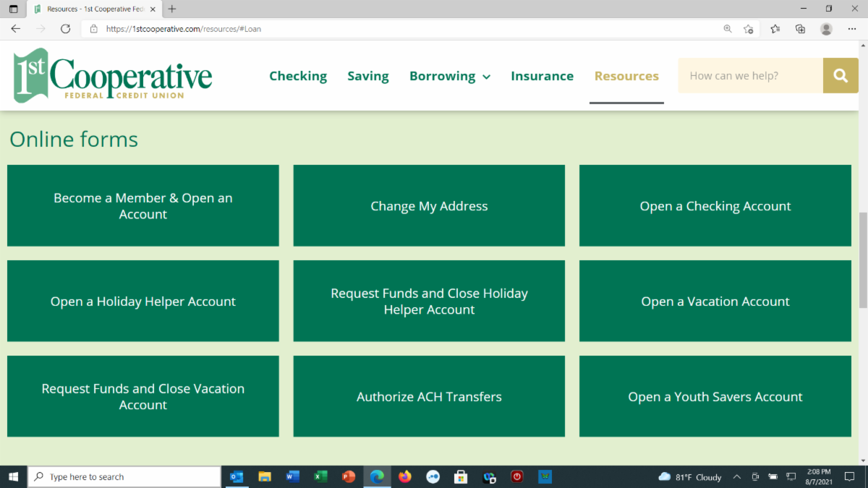Image resolution: width=868 pixels, height=488 pixels.
Task: Open the browser profile avatar
Action: (826, 29)
